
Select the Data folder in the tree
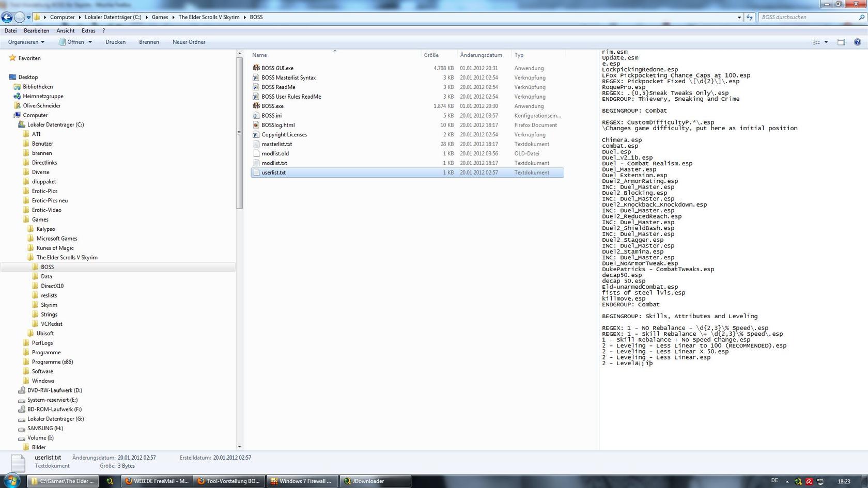(x=47, y=276)
